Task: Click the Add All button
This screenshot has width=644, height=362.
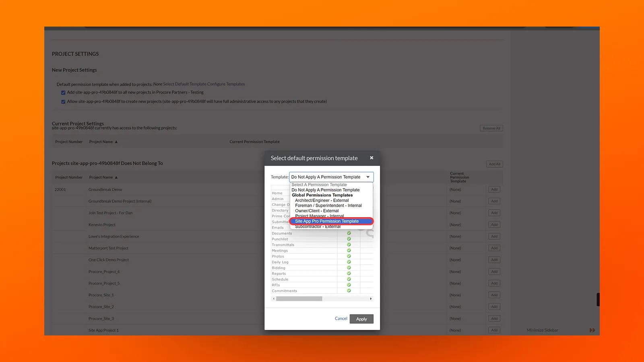Action: pyautogui.click(x=494, y=164)
